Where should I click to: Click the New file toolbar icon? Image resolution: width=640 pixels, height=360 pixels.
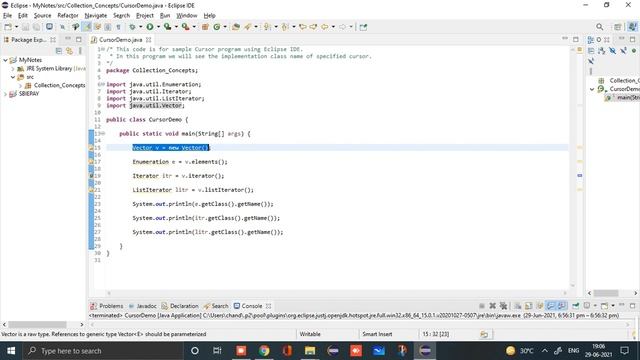click(x=8, y=27)
